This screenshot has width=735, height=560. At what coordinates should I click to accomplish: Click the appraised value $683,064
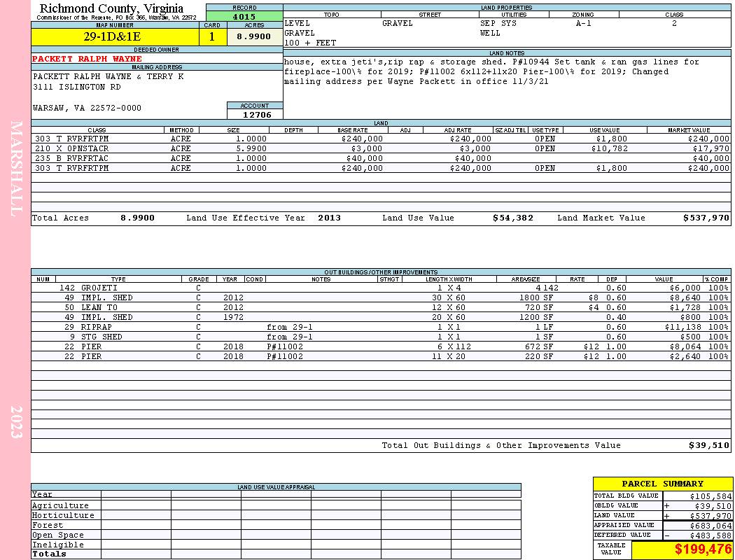click(710, 526)
